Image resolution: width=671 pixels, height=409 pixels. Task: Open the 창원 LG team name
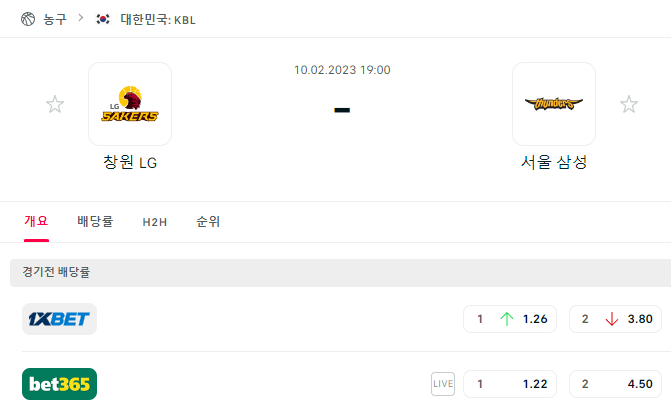click(130, 163)
